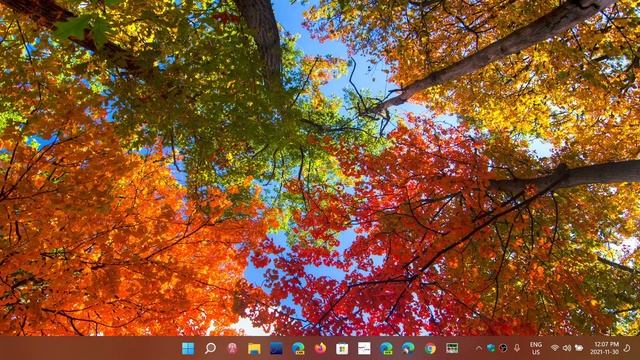Image resolution: width=640 pixels, height=360 pixels.
Task: Show hidden system tray icons
Action: (478, 348)
